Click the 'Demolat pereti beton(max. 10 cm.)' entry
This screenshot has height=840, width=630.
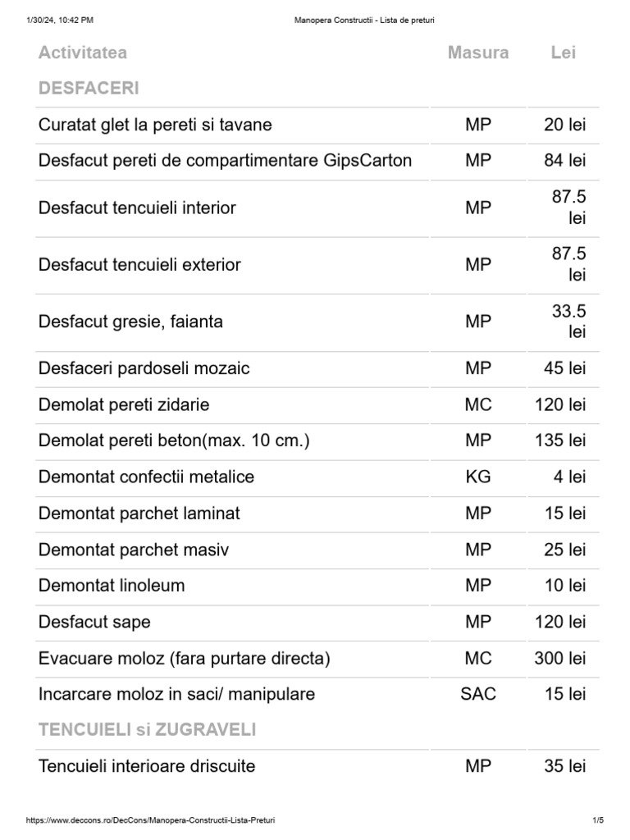(174, 441)
